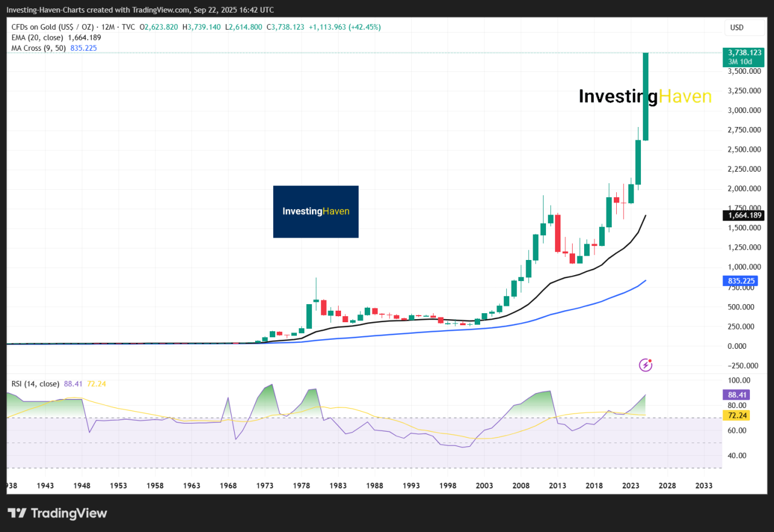Image resolution: width=774 pixels, height=532 pixels.
Task: Click the large InvestingHaven watermark text
Action: tap(645, 97)
